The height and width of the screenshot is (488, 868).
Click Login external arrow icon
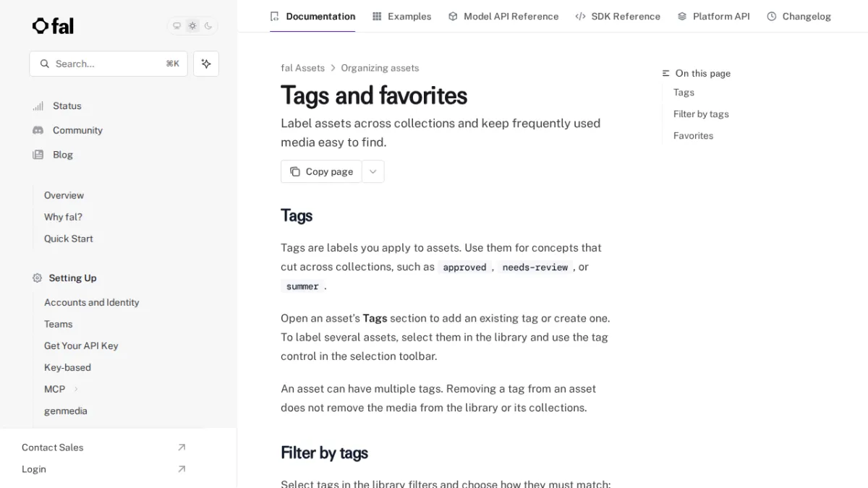coord(182,469)
